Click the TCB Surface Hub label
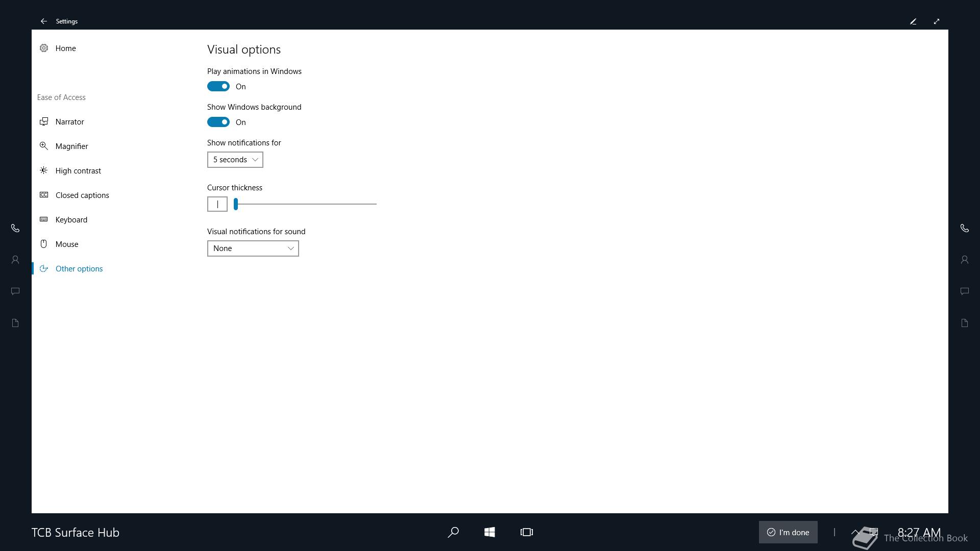The width and height of the screenshot is (980, 551). coord(76,532)
